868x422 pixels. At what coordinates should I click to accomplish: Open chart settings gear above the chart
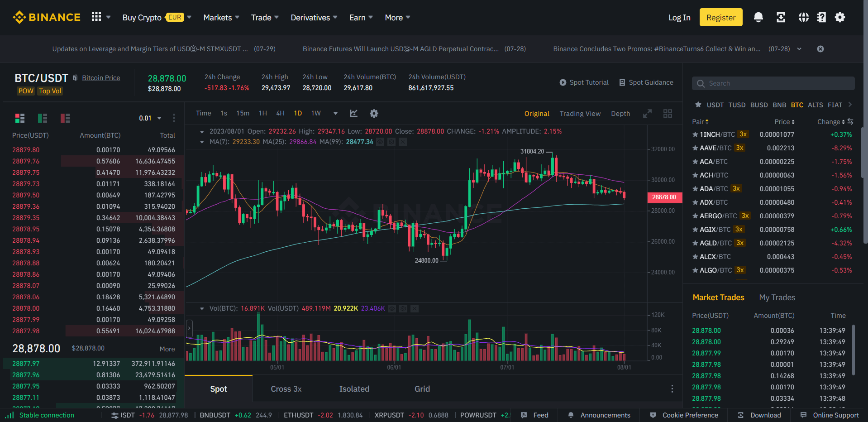click(x=374, y=114)
